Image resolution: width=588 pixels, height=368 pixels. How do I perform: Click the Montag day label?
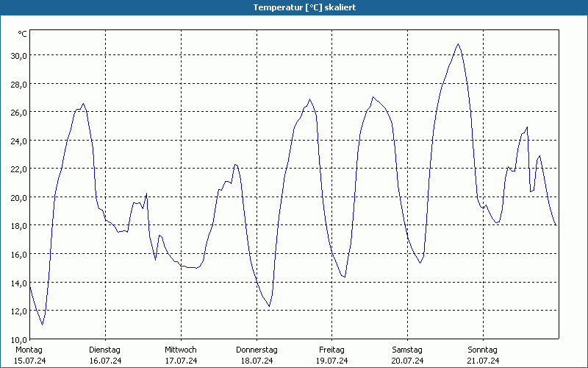(29, 350)
